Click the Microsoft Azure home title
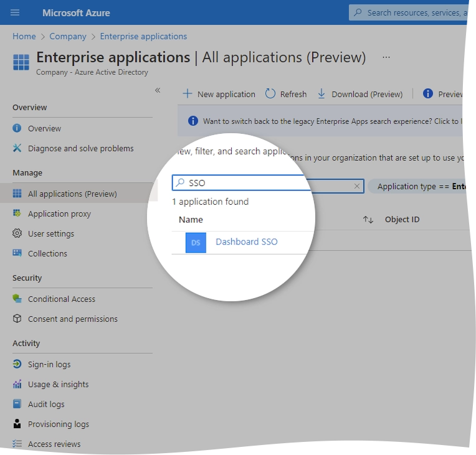The image size is (476, 455). coord(76,12)
